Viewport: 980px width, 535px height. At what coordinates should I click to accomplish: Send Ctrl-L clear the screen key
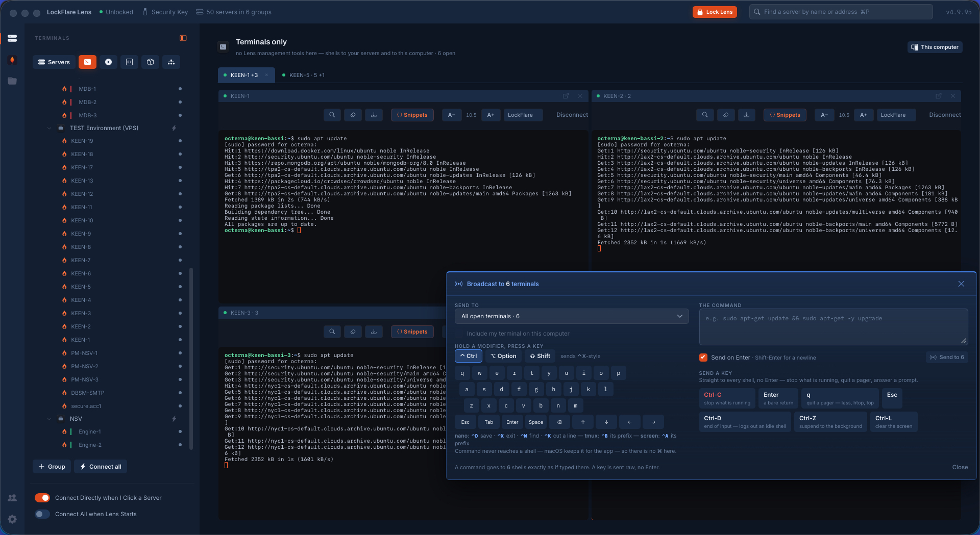893,422
